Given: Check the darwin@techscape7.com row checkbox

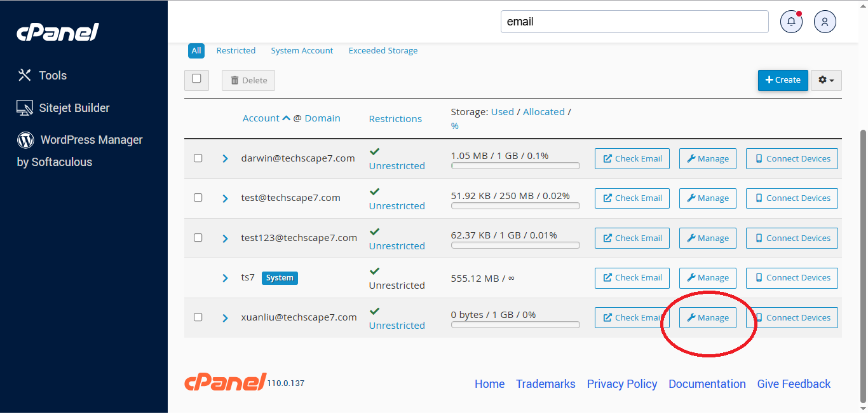Looking at the screenshot, I should [x=198, y=158].
